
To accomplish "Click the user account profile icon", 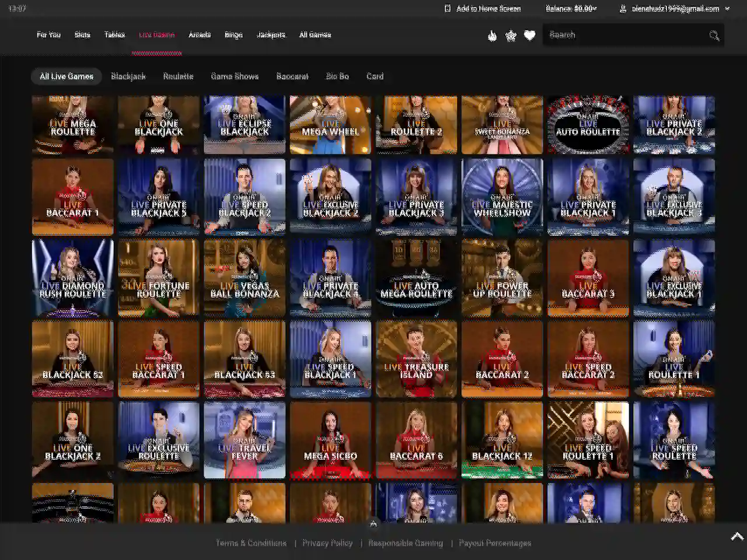I will tap(623, 9).
